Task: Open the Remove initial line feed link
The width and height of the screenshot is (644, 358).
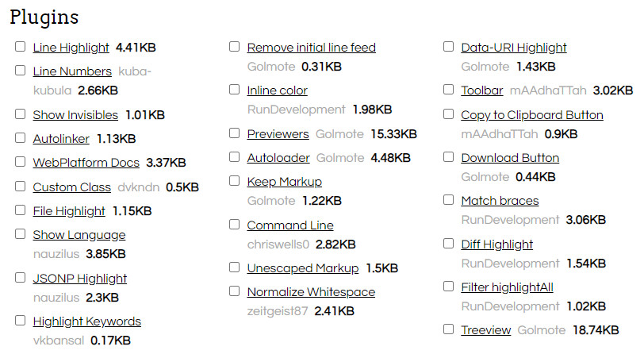Action: pos(311,48)
